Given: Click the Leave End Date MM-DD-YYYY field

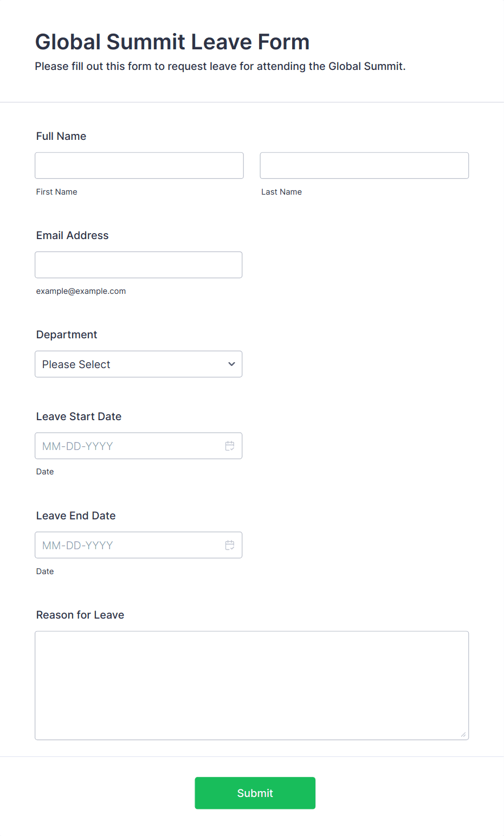Looking at the screenshot, I should [139, 545].
